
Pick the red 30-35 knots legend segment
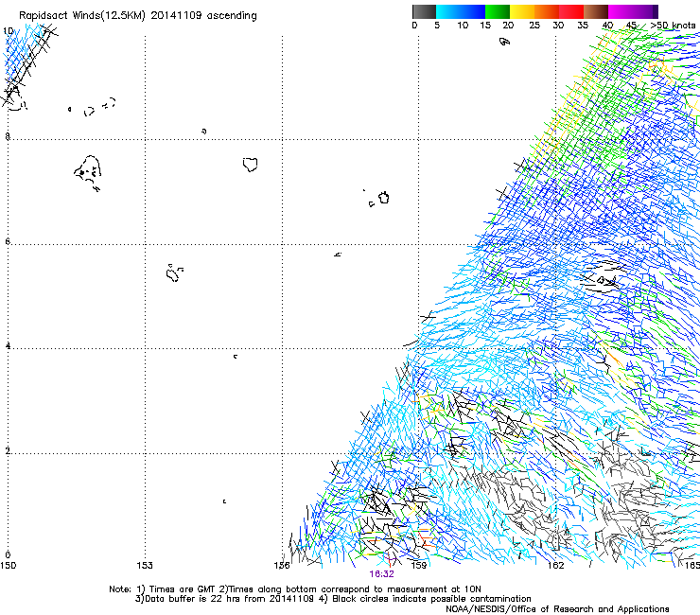coord(571,11)
